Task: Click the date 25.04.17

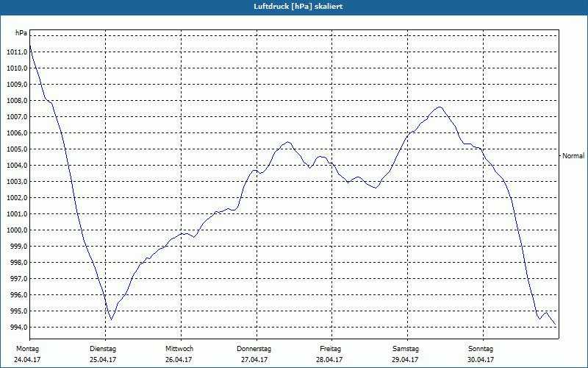Action: pos(103,360)
